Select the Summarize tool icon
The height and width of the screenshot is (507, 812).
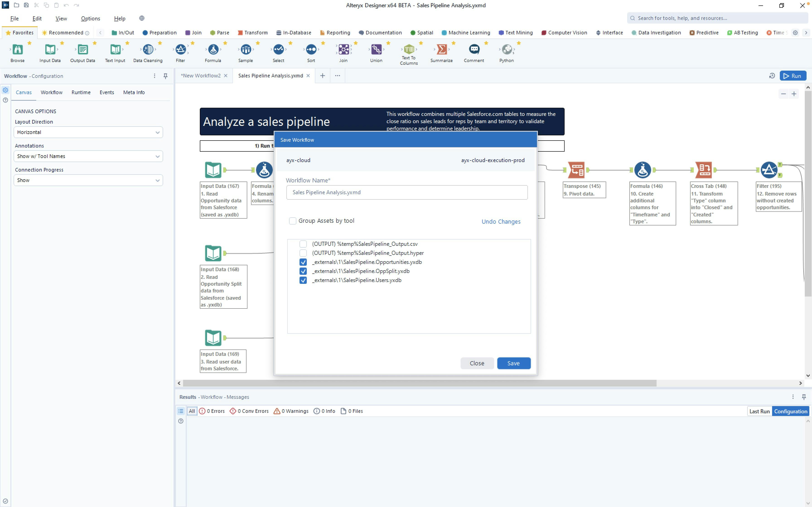pos(442,50)
